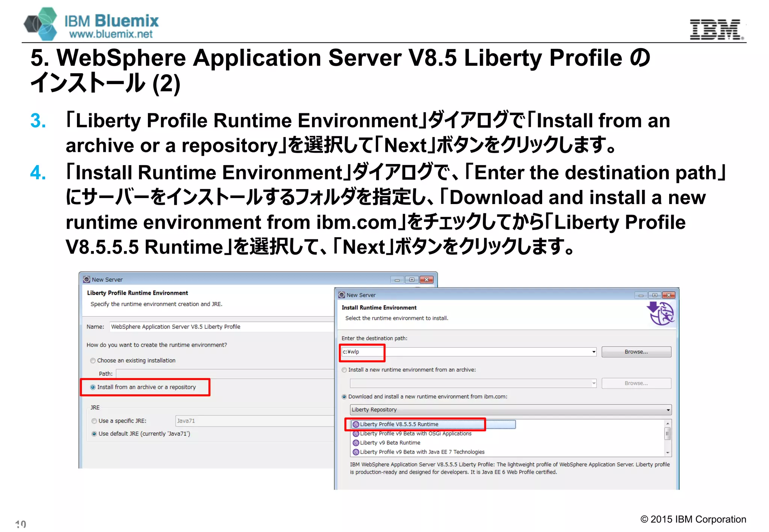
Task: Select 'Choose an existing installation' radio
Action: [93, 361]
